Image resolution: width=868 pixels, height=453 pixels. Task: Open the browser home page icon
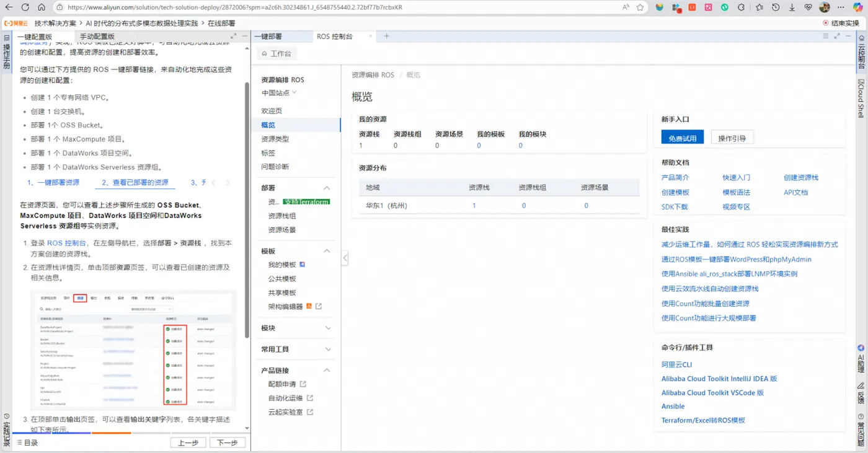click(42, 7)
